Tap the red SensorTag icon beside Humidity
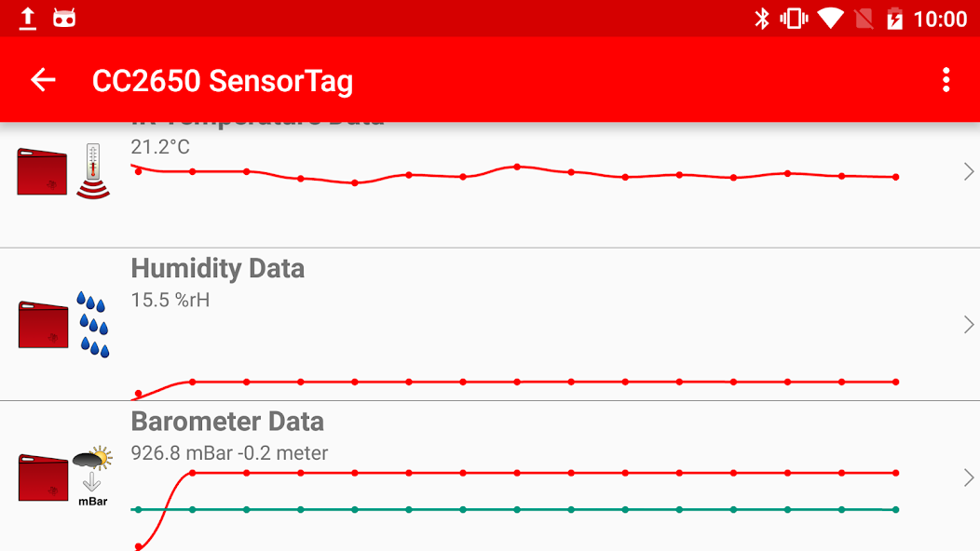980x551 pixels. pos(44,324)
